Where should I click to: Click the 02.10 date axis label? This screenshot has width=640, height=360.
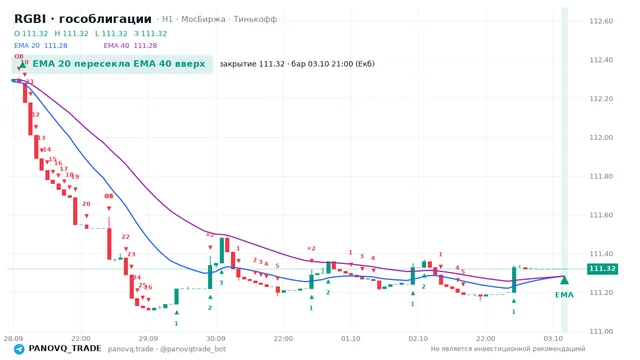[x=418, y=339]
